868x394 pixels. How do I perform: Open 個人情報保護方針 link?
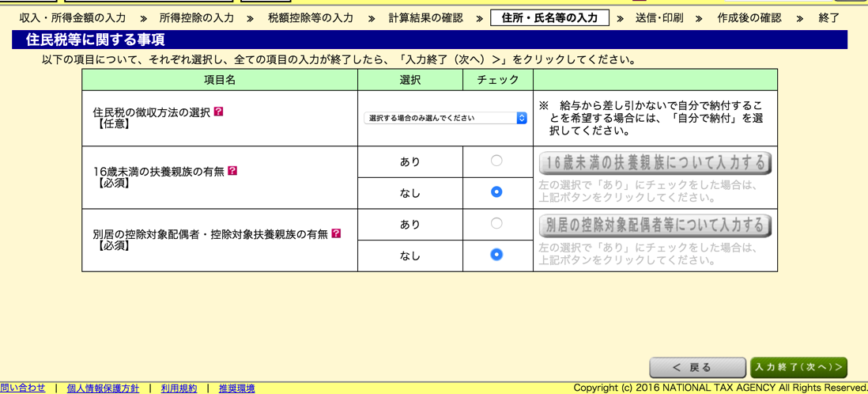[x=103, y=388]
